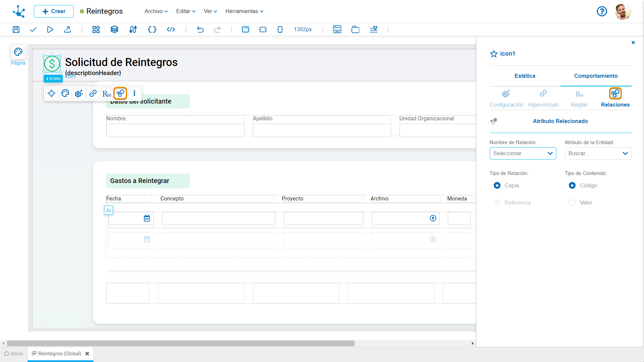The image size is (644, 362).
Task: Click the gear configuration icon in floating toolbar
Action: point(79,93)
